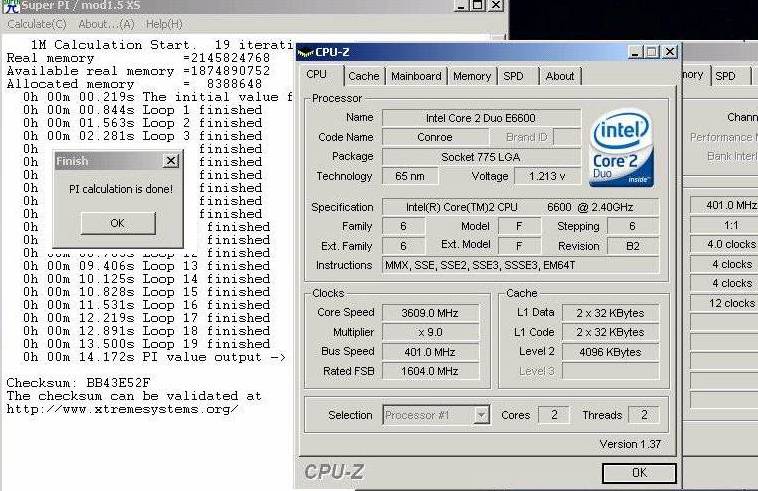The height and width of the screenshot is (491, 758).
Task: Close the Finish dialog with X
Action: click(x=171, y=160)
